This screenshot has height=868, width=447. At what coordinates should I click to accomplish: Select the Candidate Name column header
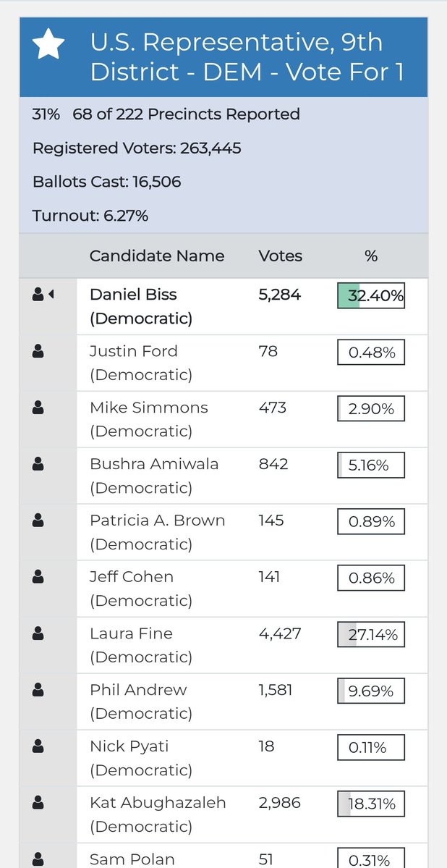[x=157, y=256]
